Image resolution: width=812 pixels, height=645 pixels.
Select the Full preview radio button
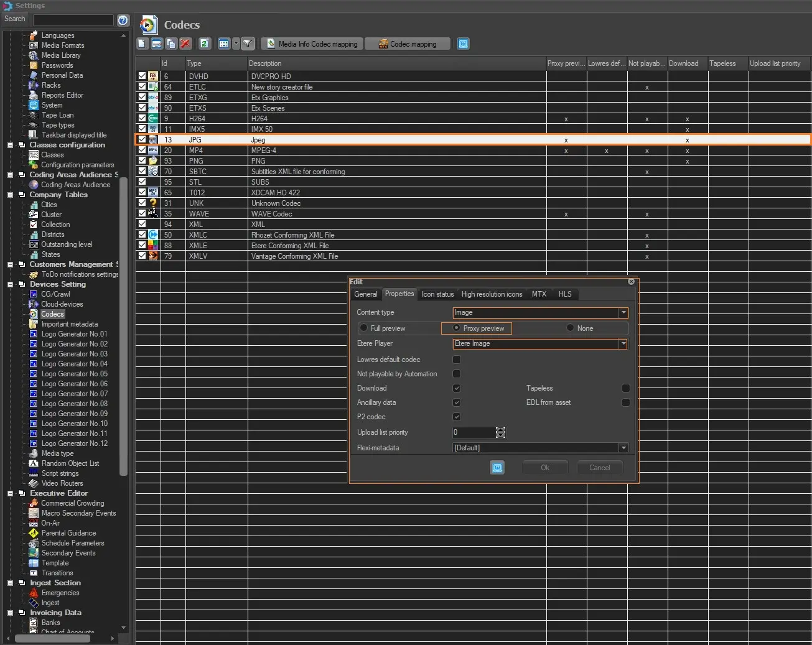coord(364,328)
